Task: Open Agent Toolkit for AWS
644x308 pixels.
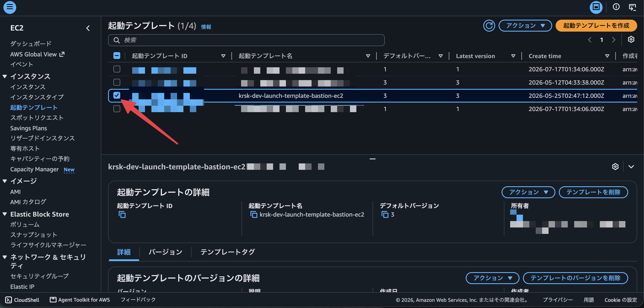Action: point(80,300)
